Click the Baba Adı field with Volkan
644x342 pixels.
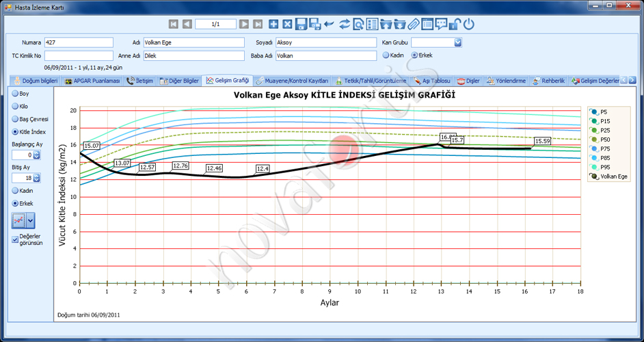(326, 55)
